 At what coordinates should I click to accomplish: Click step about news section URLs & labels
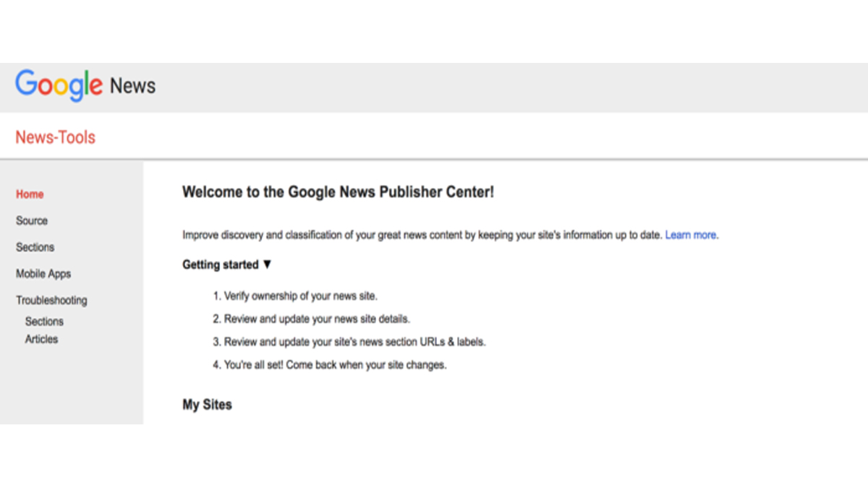click(349, 342)
